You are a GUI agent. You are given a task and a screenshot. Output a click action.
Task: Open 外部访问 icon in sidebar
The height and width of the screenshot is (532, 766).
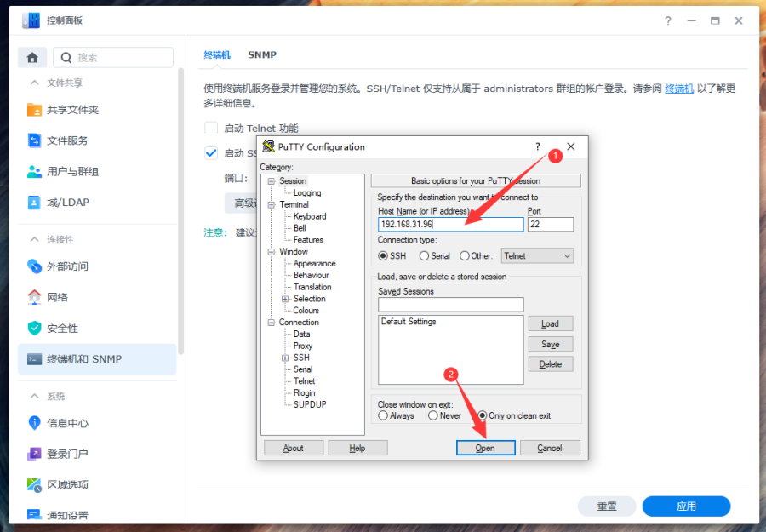[x=34, y=266]
